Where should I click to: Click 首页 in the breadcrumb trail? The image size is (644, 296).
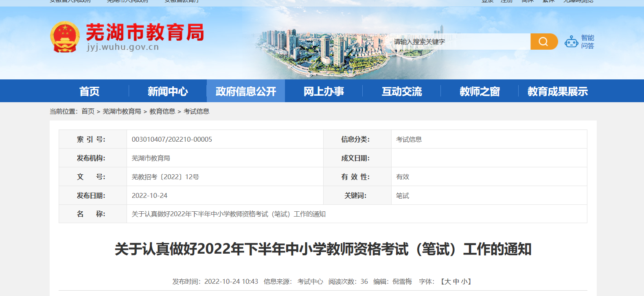click(88, 111)
